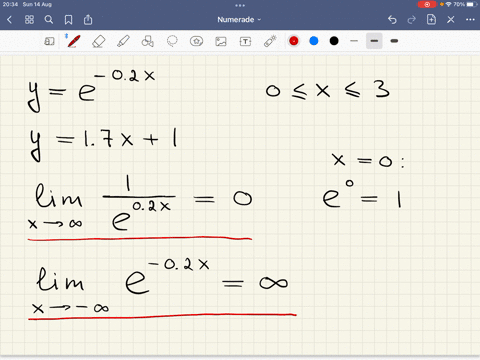
Task: Tap the screen recording indicator in the status bar
Action: pyautogui.click(x=427, y=4)
